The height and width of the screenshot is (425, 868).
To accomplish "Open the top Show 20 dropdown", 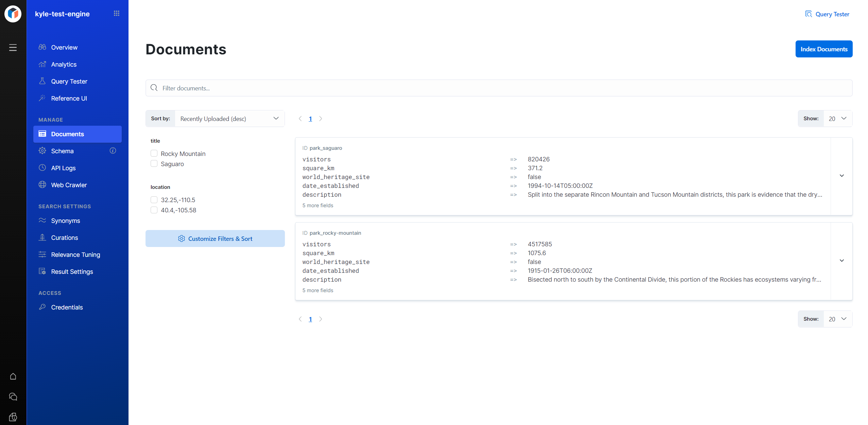I will coord(837,119).
